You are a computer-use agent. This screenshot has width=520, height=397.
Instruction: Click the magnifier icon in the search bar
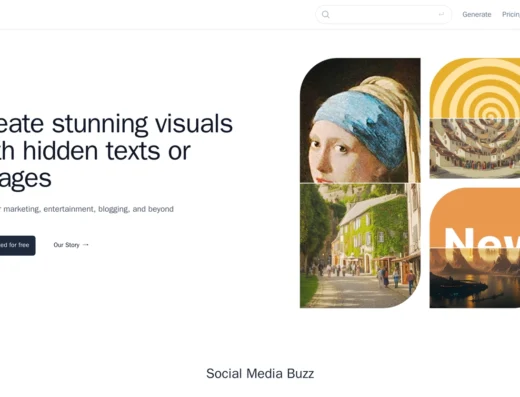pos(326,14)
